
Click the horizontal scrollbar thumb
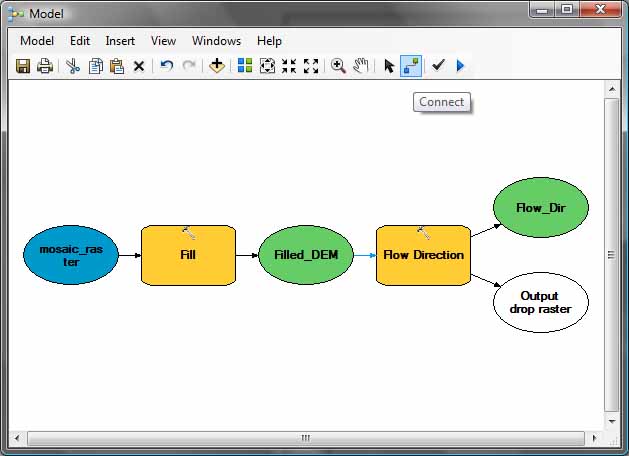pyautogui.click(x=305, y=438)
